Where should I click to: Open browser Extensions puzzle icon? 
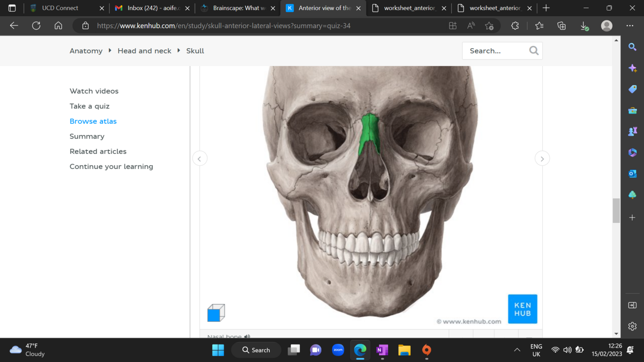(515, 26)
